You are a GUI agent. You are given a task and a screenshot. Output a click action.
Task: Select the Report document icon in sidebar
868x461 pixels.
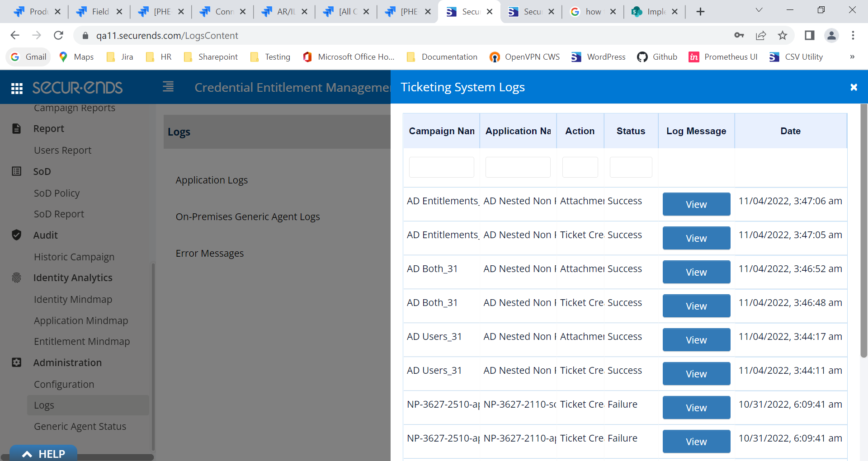click(x=17, y=128)
